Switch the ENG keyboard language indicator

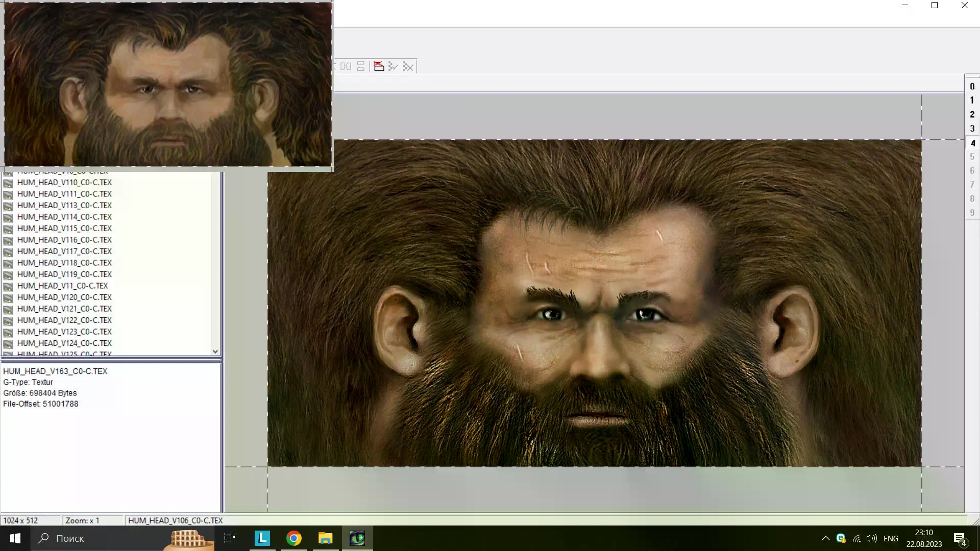(x=891, y=538)
